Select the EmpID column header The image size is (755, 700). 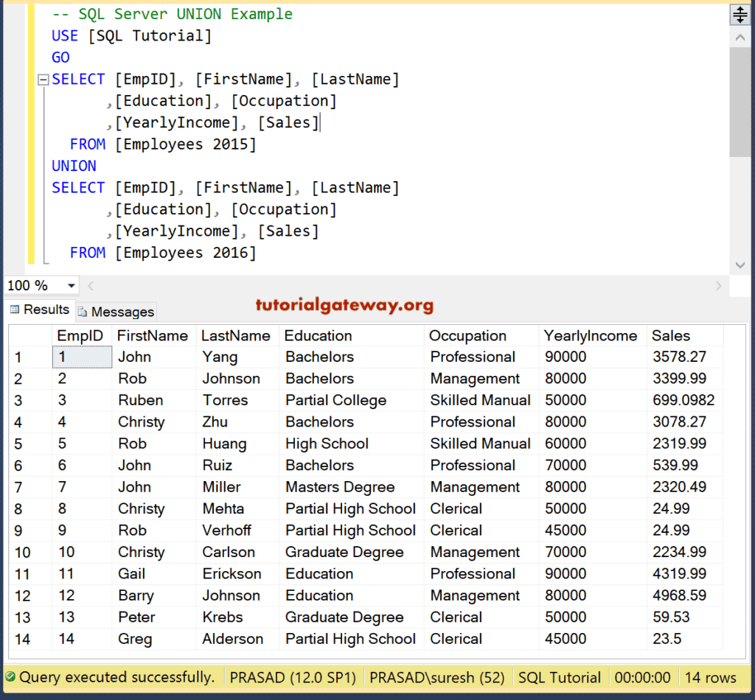click(81, 335)
